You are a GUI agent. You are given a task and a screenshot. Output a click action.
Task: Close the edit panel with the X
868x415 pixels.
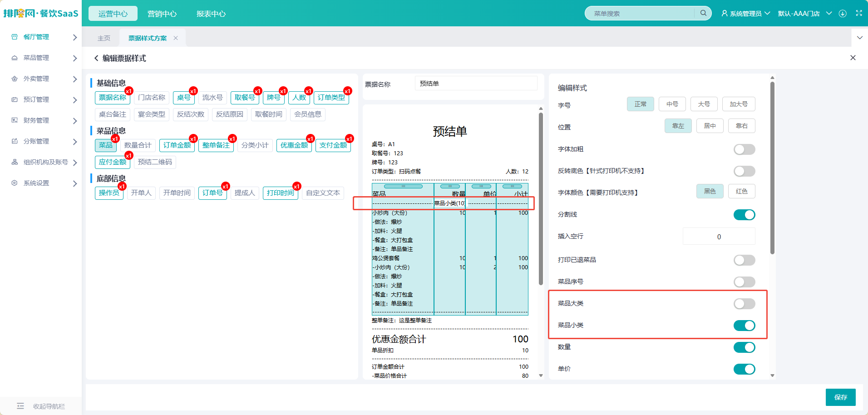tap(853, 58)
